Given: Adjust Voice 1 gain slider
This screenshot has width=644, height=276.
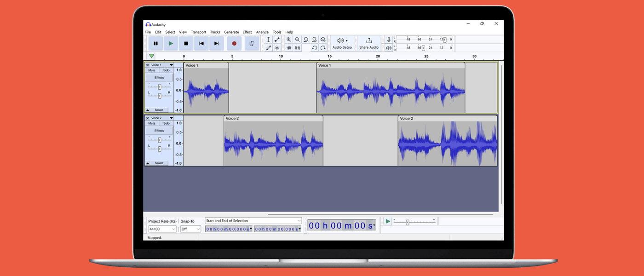Looking at the screenshot, I should click(x=160, y=87).
